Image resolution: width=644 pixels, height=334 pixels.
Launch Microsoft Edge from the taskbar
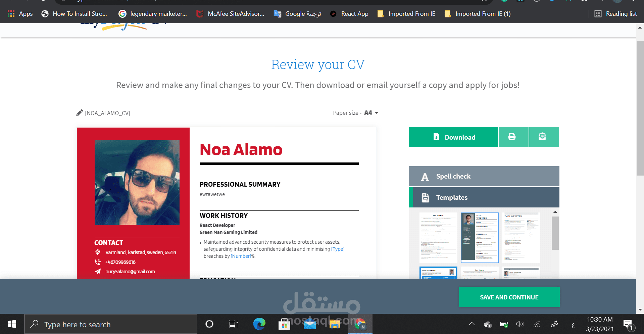tap(259, 324)
